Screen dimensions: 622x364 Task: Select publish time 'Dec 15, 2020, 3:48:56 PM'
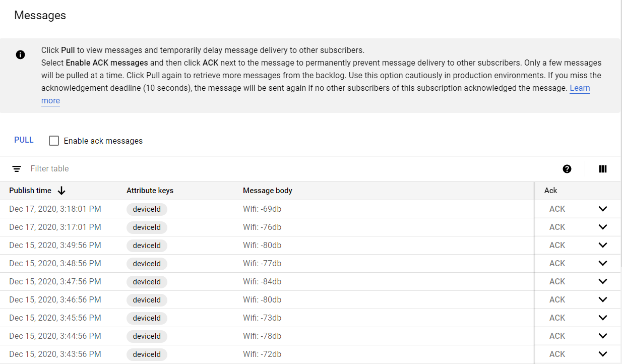point(55,264)
